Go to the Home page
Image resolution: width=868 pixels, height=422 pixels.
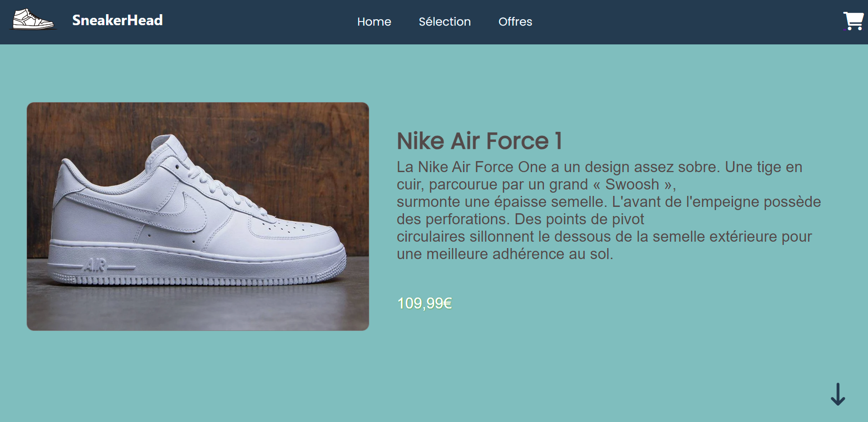click(374, 22)
